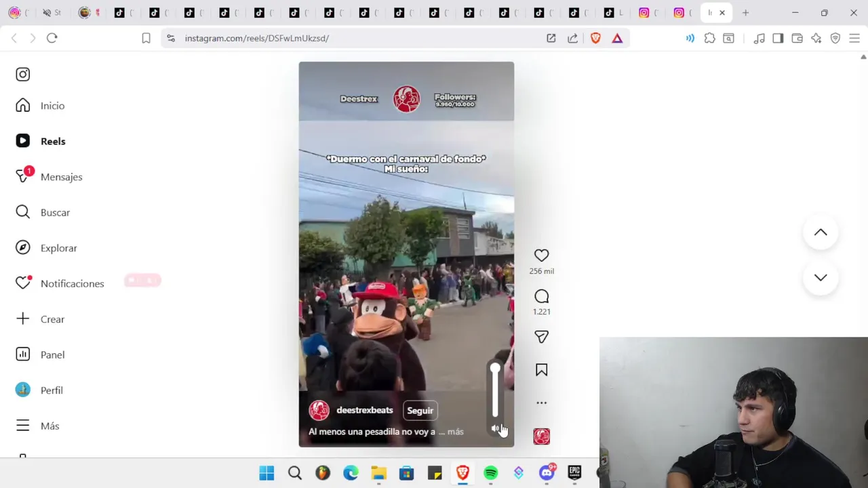Open Panel dashboard
This screenshot has width=868, height=488.
click(40, 354)
